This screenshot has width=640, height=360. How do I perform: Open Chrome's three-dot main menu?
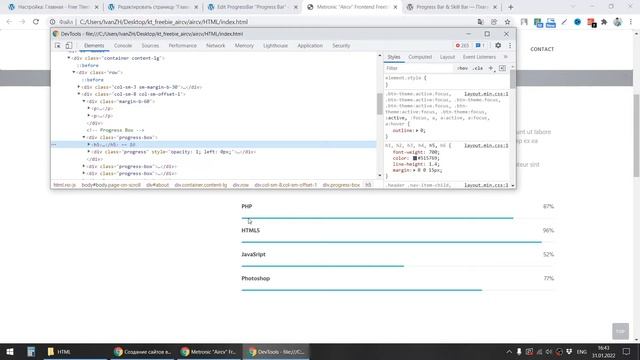631,22
